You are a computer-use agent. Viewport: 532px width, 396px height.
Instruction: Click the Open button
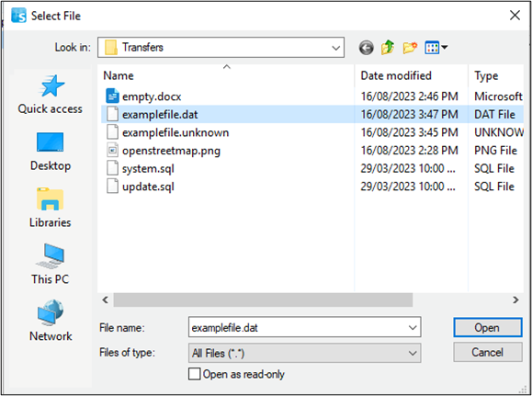coord(488,327)
